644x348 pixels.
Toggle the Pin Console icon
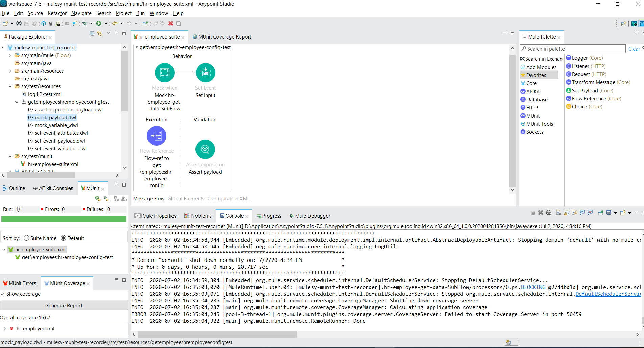pyautogui.click(x=601, y=213)
